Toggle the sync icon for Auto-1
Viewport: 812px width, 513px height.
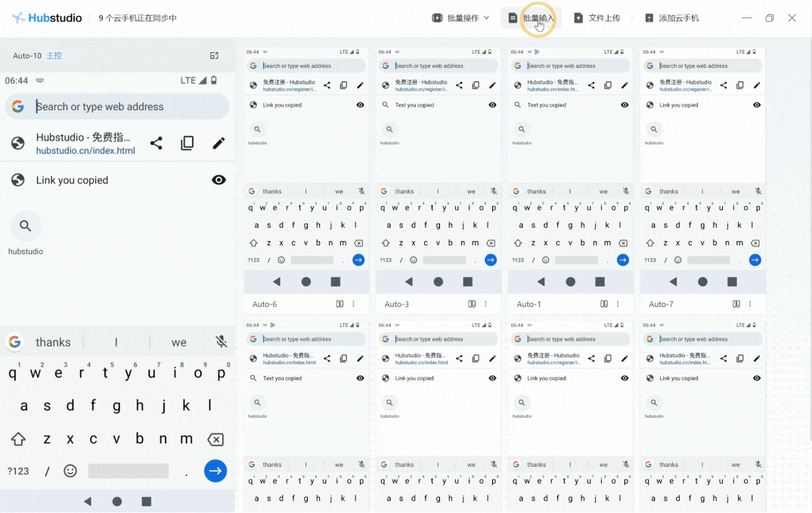click(x=604, y=304)
